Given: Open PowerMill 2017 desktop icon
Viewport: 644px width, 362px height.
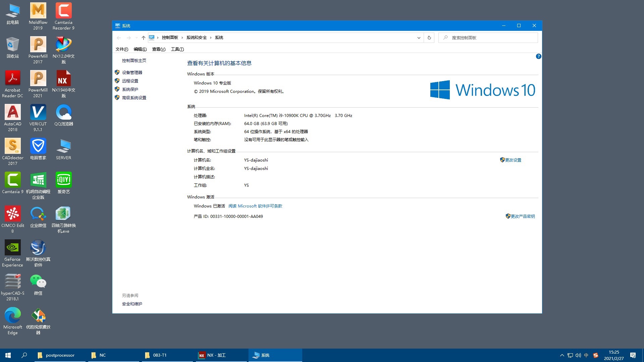Looking at the screenshot, I should pyautogui.click(x=38, y=50).
